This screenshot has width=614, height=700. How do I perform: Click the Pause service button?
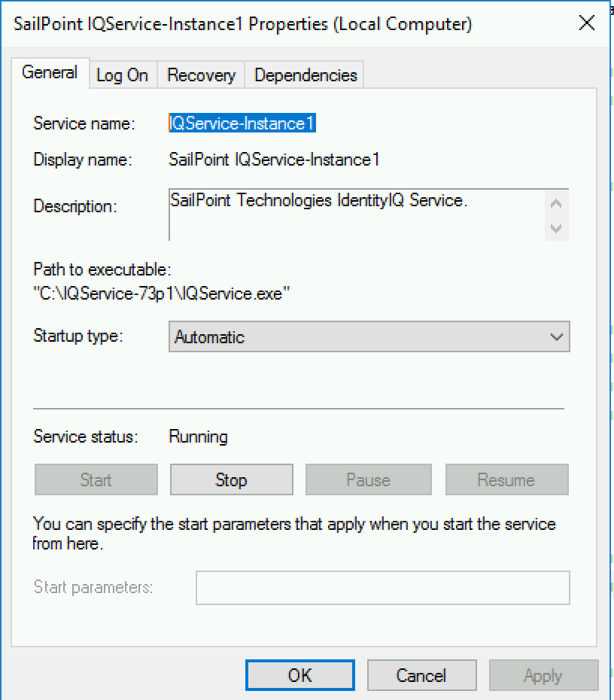pyautogui.click(x=368, y=480)
